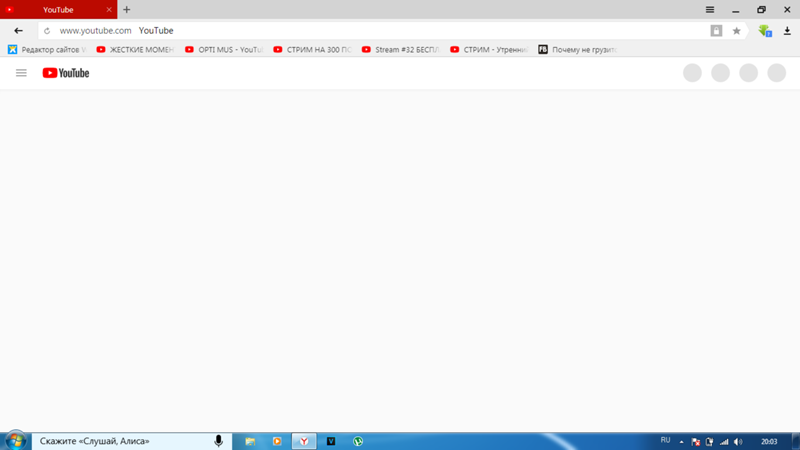
Task: Open a new tab with plus button
Action: (127, 10)
